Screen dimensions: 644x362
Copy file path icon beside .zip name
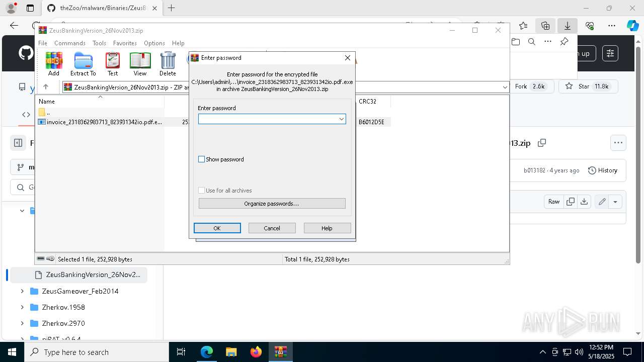click(542, 143)
